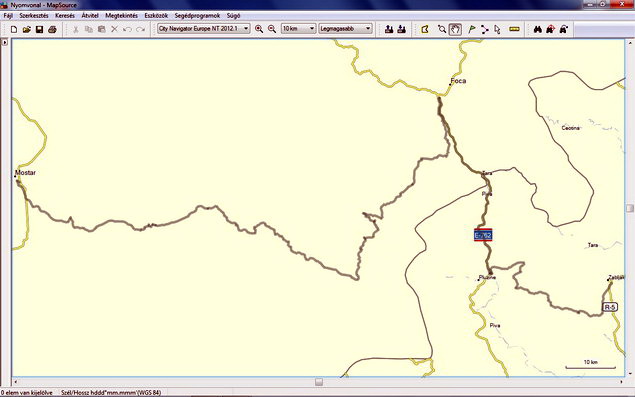Zoom out with the minus magnifier icon

coord(272,29)
